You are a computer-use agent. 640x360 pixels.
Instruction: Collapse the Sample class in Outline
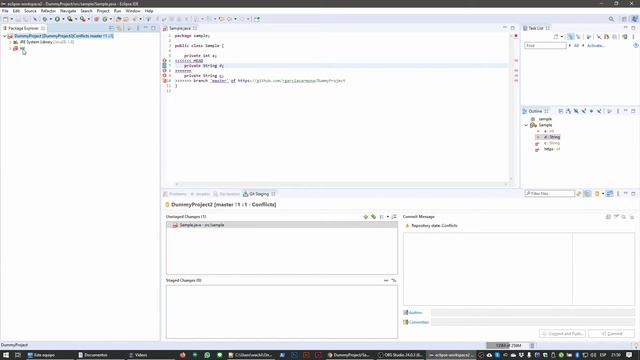point(527,125)
